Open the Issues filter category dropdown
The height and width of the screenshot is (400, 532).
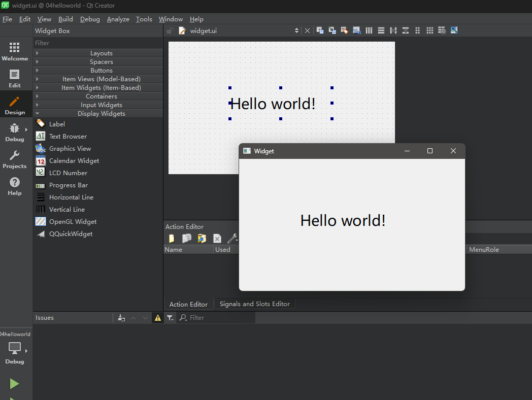[170, 318]
